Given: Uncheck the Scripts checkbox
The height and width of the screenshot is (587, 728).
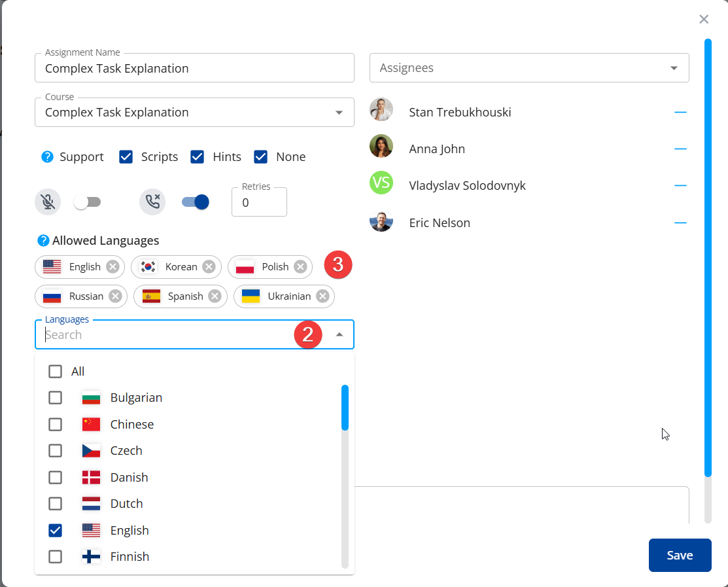Looking at the screenshot, I should pyautogui.click(x=126, y=157).
